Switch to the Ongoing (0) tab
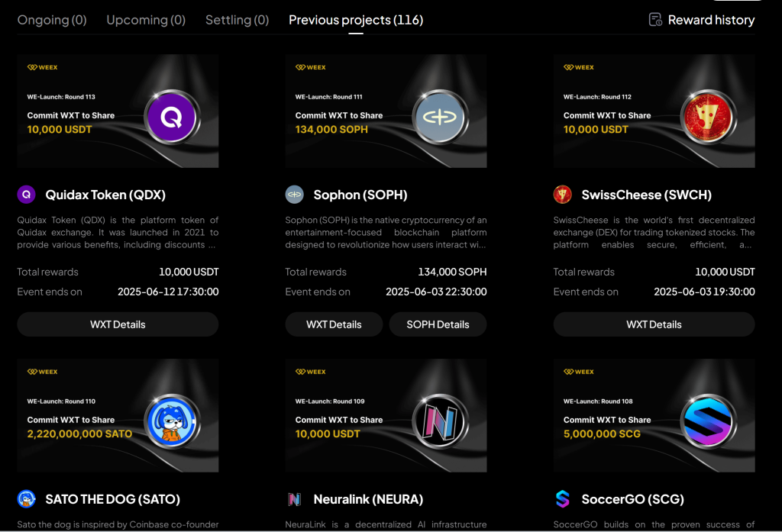Image resolution: width=782 pixels, height=532 pixels. pyautogui.click(x=52, y=20)
